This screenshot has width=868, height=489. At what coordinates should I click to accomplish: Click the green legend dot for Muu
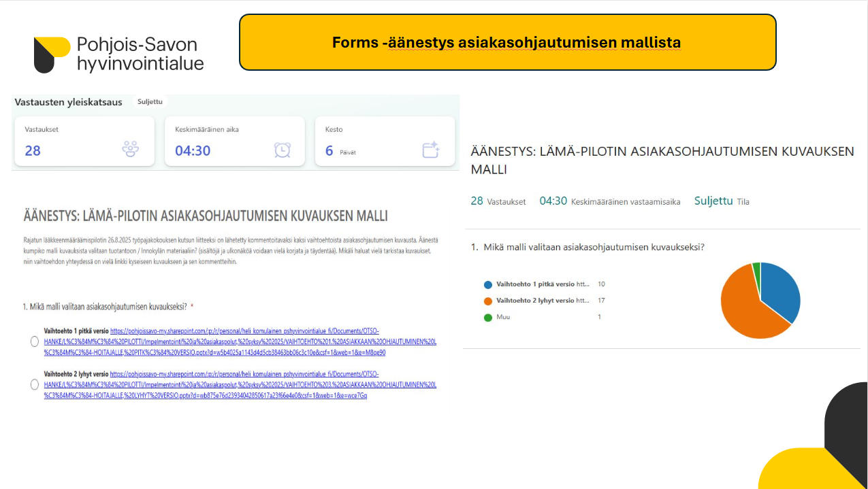point(487,317)
